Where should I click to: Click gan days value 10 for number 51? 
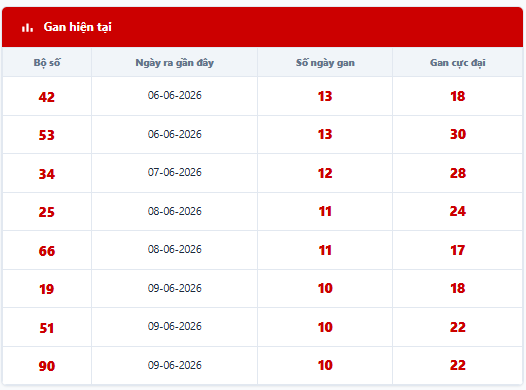click(x=325, y=327)
